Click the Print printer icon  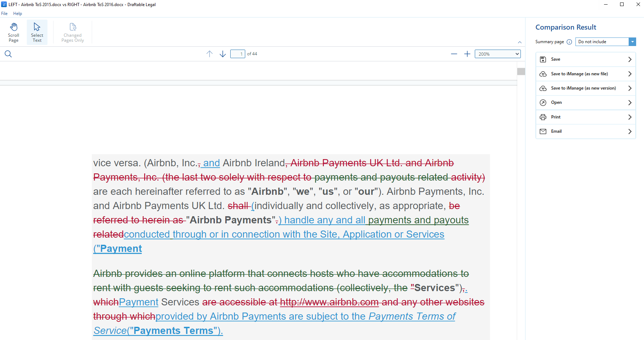(x=543, y=117)
